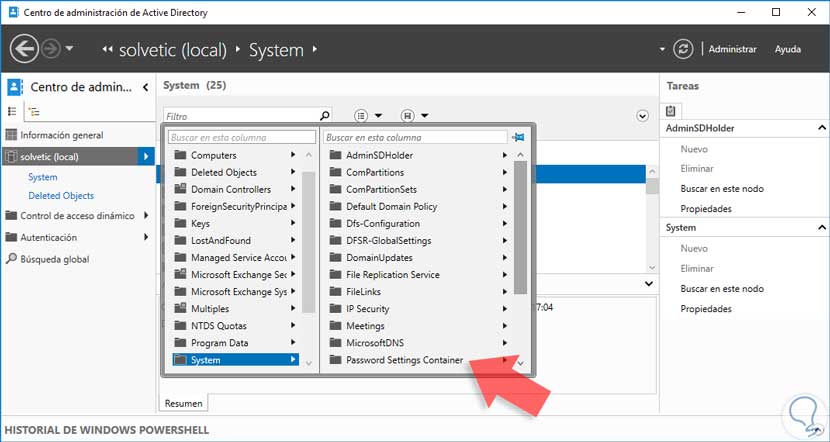Open the navigation history dropdown
Image resolution: width=830 pixels, height=442 pixels.
[x=69, y=49]
